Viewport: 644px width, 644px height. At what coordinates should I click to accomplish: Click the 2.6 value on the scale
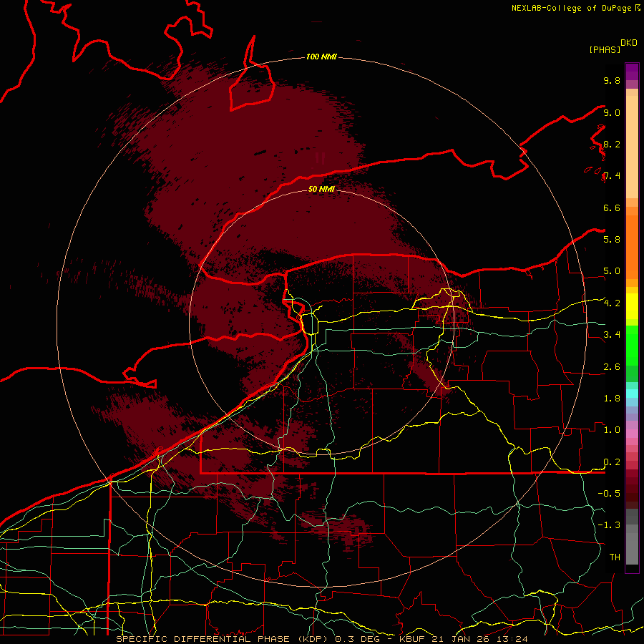point(612,367)
